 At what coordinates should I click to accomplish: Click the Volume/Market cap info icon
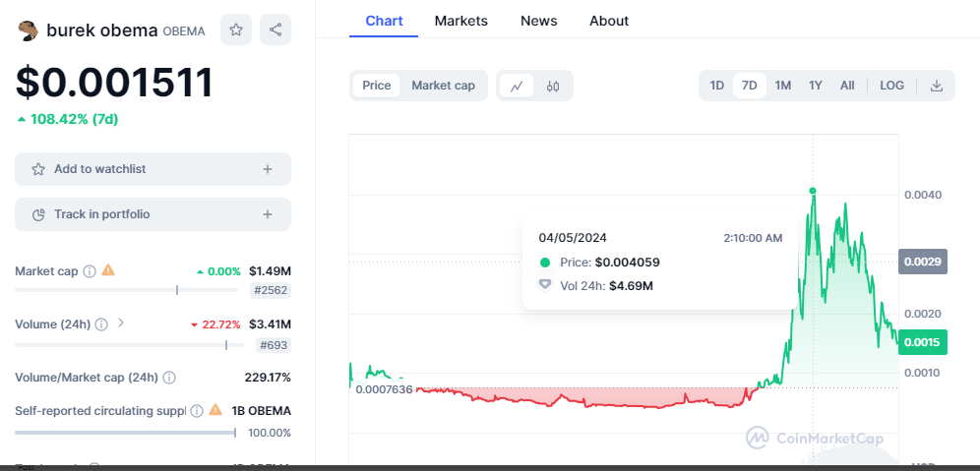(169, 378)
